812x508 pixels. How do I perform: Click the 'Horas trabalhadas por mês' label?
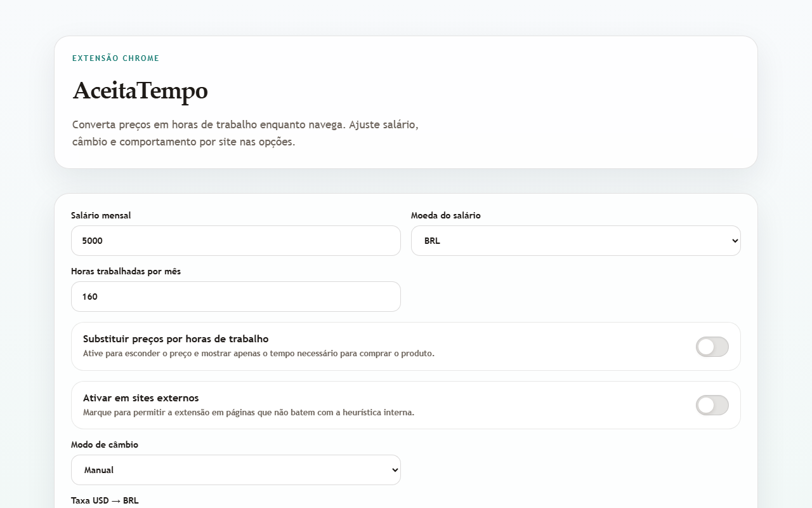pyautogui.click(x=126, y=271)
